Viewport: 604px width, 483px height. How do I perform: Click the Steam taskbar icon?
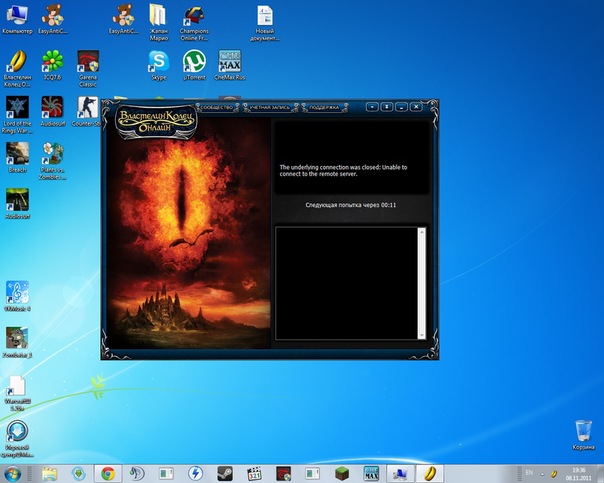(226, 472)
